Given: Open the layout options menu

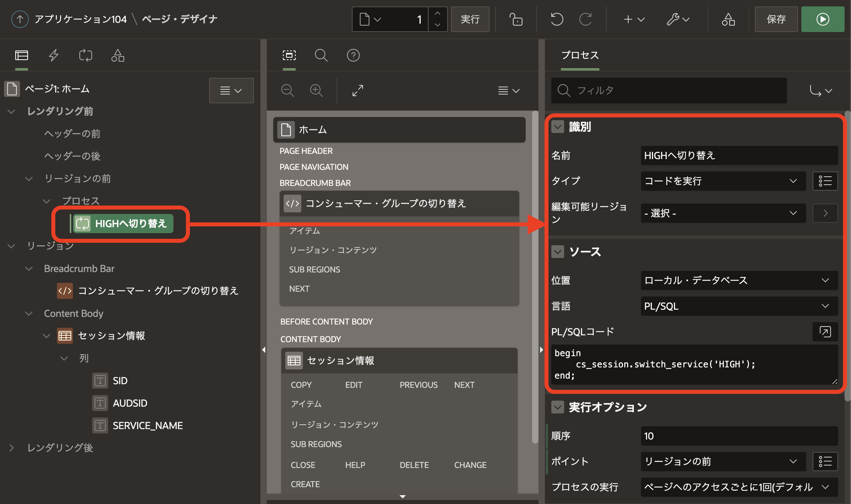Looking at the screenshot, I should point(509,91).
